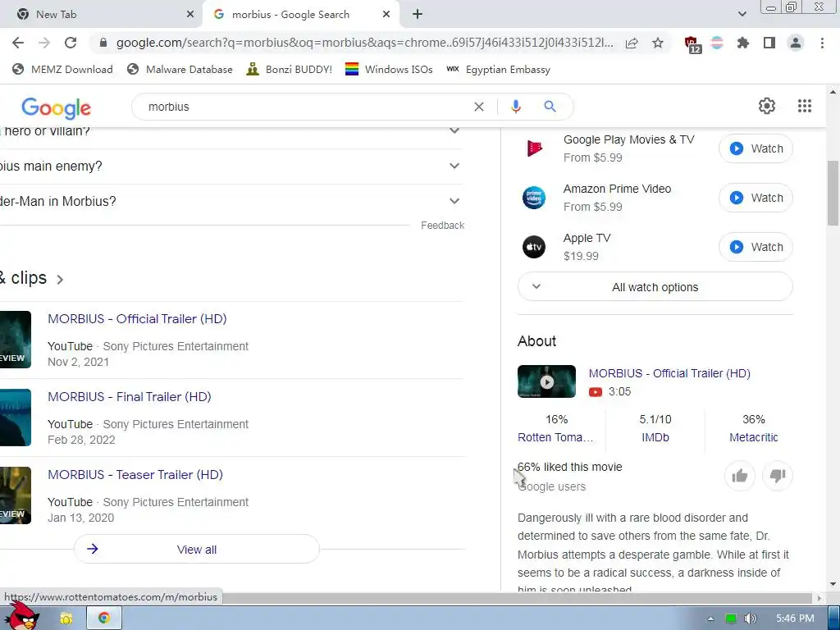Click the Google logo
The height and width of the screenshot is (630, 840).
coord(57,107)
